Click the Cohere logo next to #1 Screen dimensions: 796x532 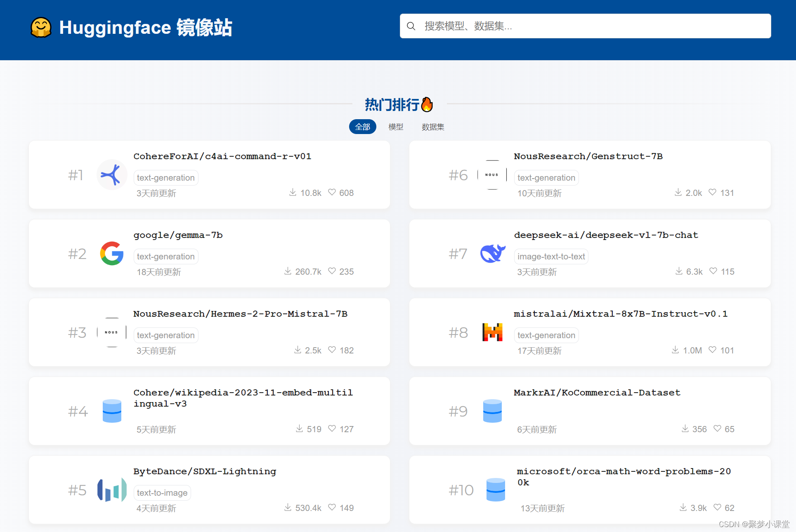111,175
